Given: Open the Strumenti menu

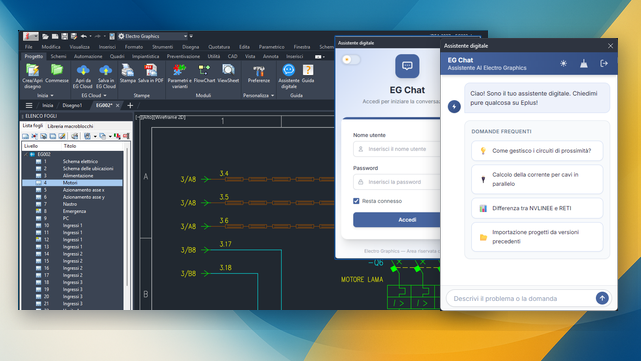Looking at the screenshot, I should (x=162, y=47).
